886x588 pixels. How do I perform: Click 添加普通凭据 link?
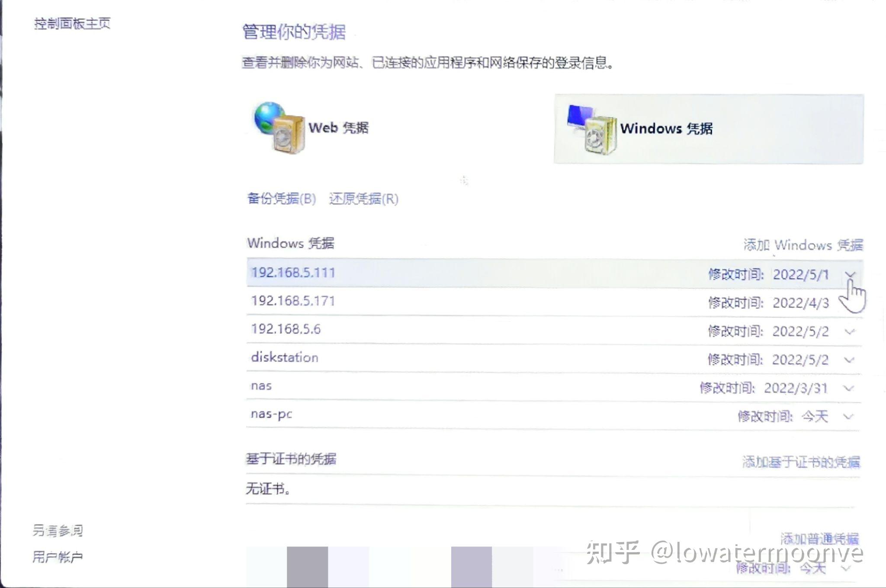coord(819,538)
